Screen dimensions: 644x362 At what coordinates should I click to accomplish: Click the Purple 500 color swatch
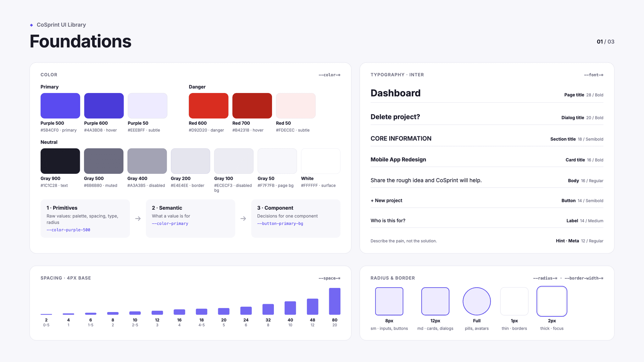point(60,106)
